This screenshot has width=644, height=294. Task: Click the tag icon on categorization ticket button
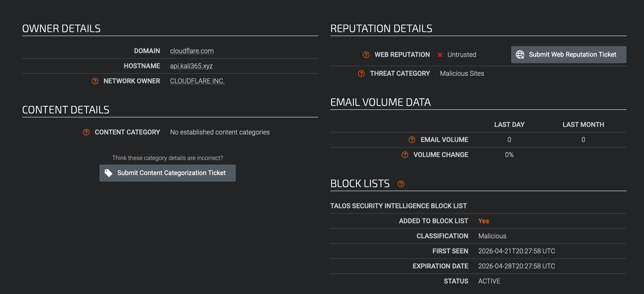[108, 173]
